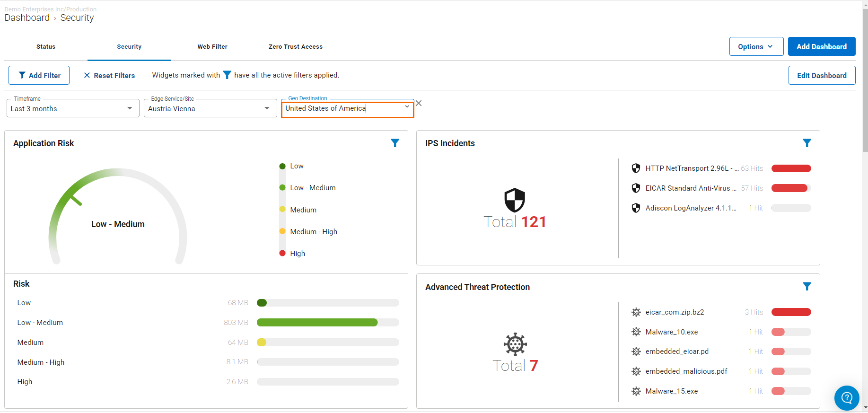
Task: Click the Low - Medium gauge chart
Action: point(118,216)
